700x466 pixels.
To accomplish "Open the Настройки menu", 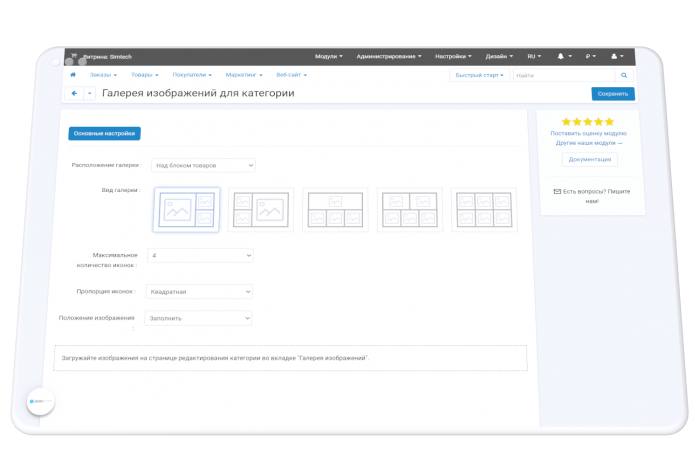I will [453, 56].
